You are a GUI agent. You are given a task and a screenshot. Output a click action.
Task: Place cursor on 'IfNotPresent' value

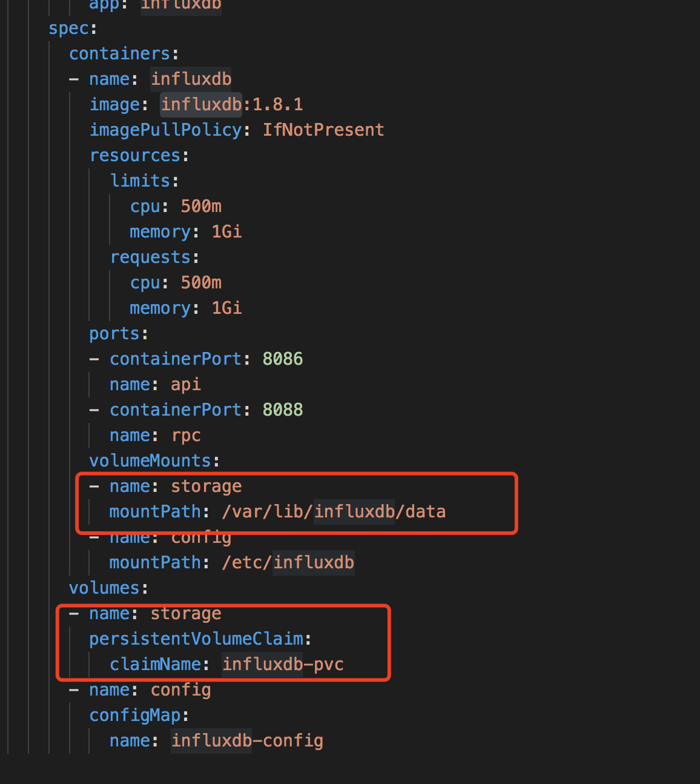point(323,130)
